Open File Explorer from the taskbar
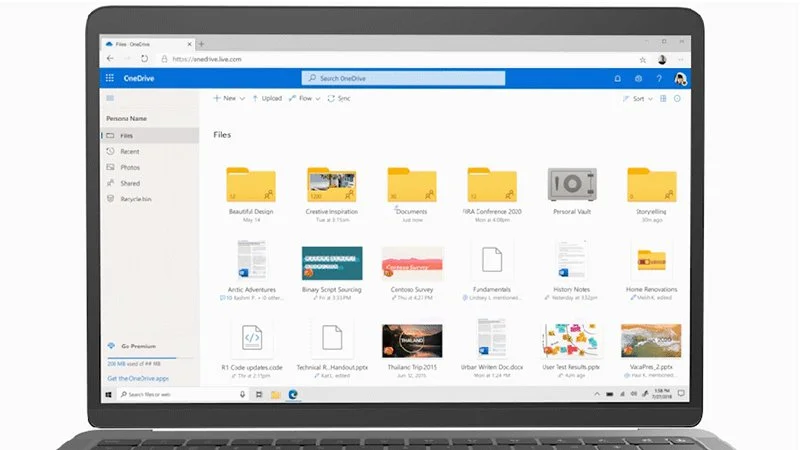 click(276, 394)
